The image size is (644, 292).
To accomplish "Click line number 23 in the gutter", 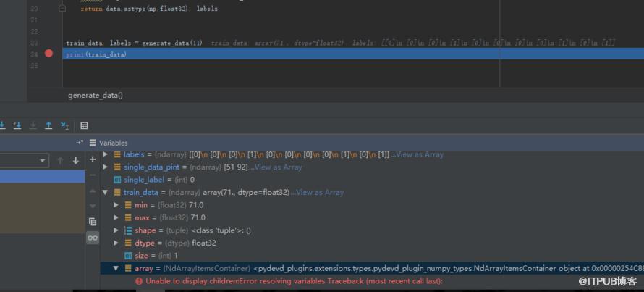I will (x=34, y=43).
